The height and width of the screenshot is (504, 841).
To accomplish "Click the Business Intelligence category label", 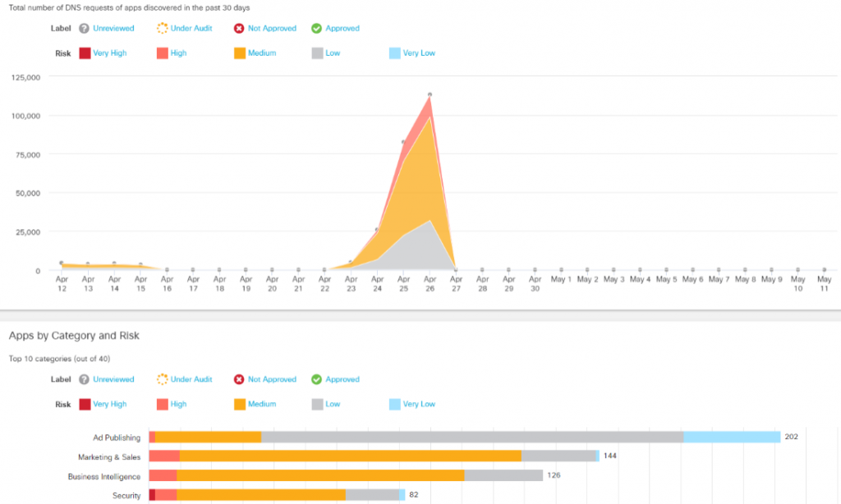I will tap(103, 476).
